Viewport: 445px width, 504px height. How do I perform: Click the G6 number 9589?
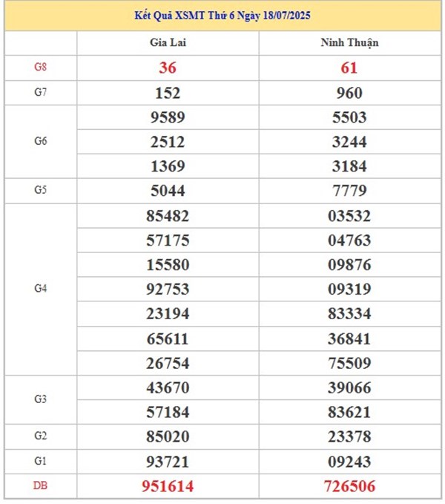click(x=168, y=117)
